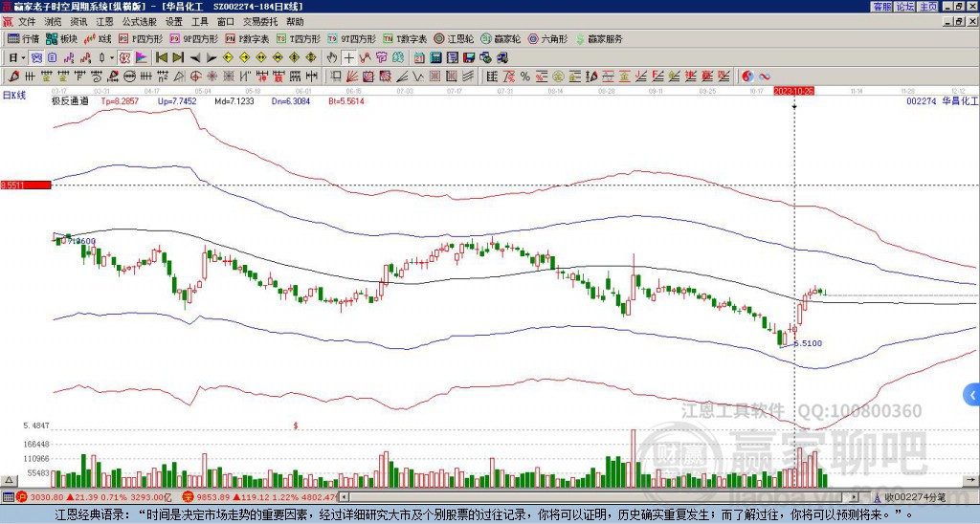Open 赢家服务 service

[x=599, y=38]
